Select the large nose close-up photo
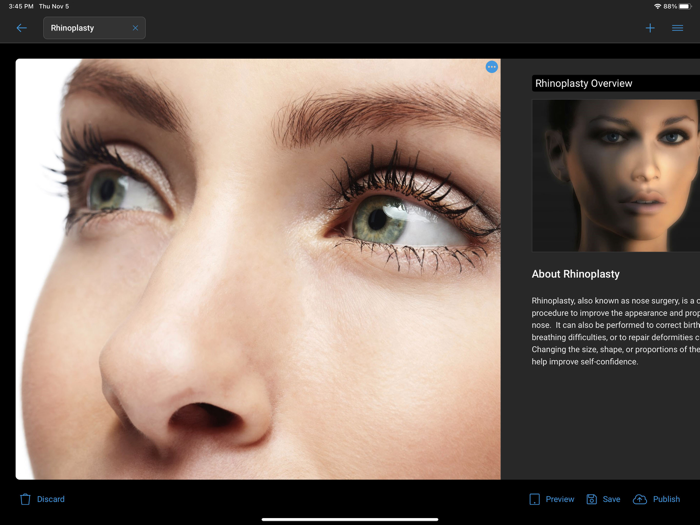This screenshot has width=700, height=525. (x=258, y=270)
